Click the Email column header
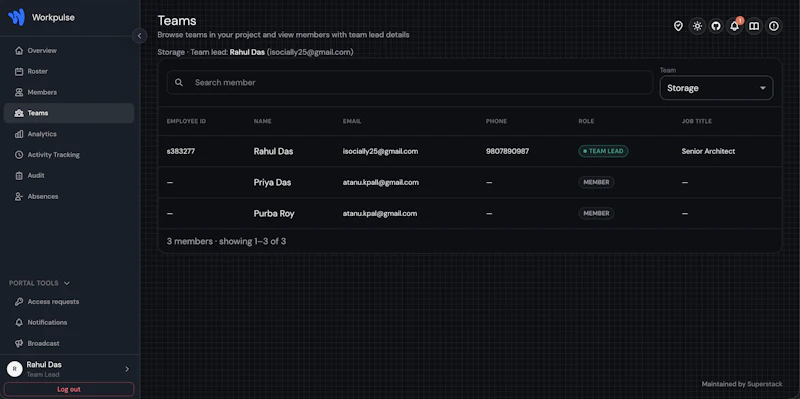Viewport: 800px width, 399px height. point(352,121)
